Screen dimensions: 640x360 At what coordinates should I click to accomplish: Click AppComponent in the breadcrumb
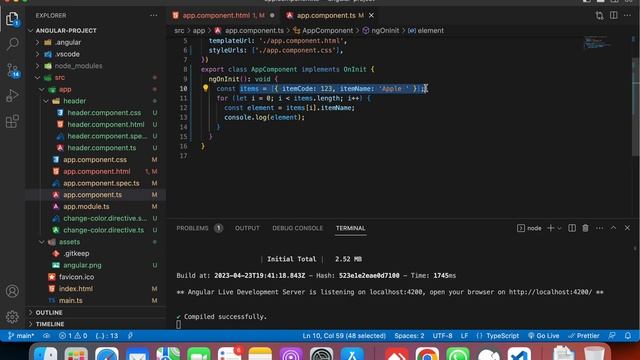[x=323, y=31]
